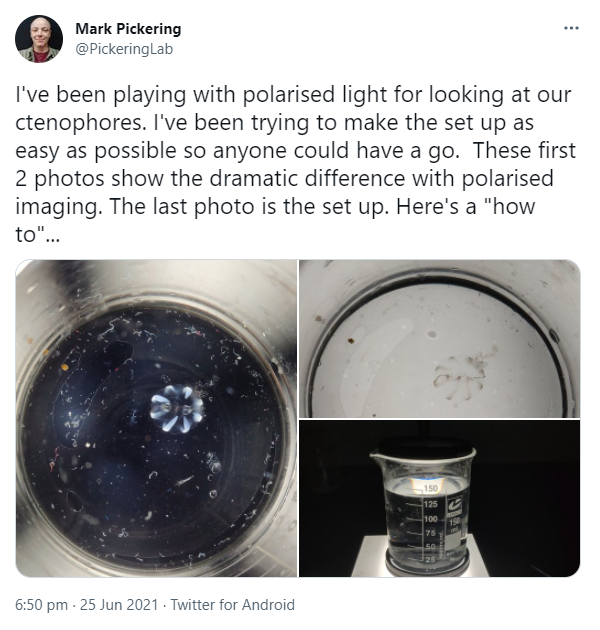600x630 pixels.
Task: Open Mark Pickering's profile avatar
Action: tap(39, 39)
